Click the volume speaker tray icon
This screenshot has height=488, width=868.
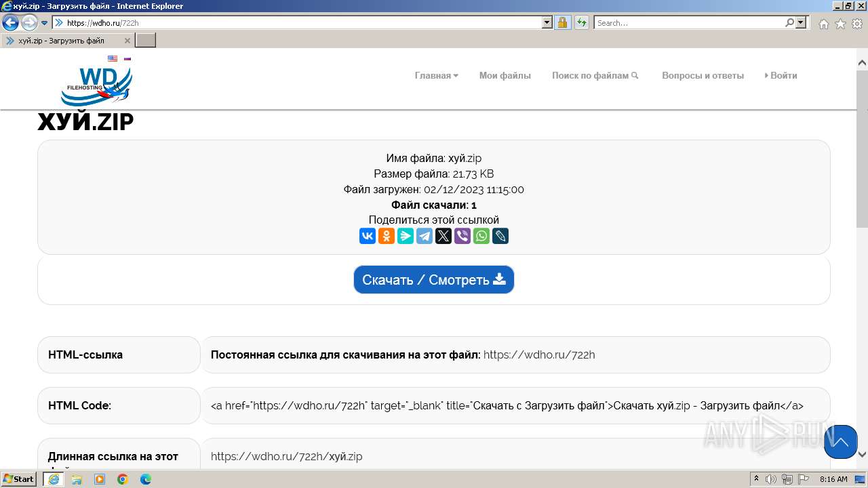pos(771,479)
